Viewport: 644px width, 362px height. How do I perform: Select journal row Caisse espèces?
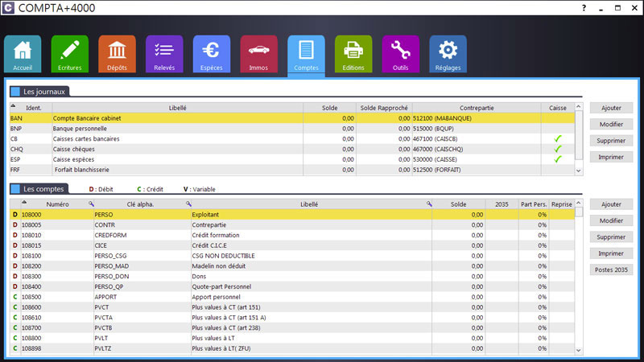292,159
